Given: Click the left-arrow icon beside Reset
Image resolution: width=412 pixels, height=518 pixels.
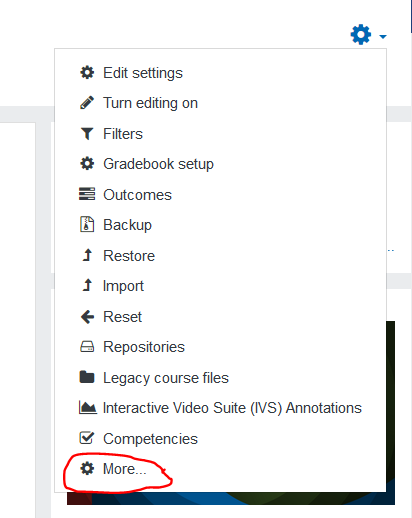Looking at the screenshot, I should tap(87, 317).
